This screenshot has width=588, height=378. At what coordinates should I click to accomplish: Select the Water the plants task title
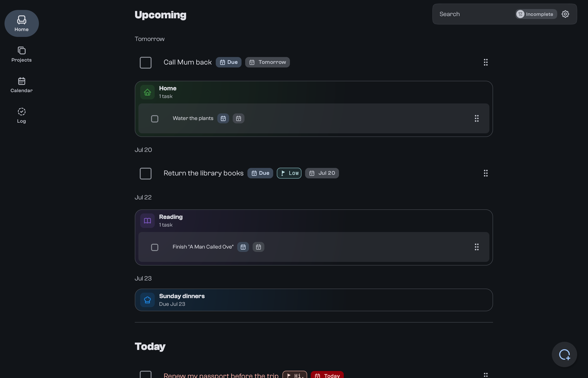(x=193, y=118)
